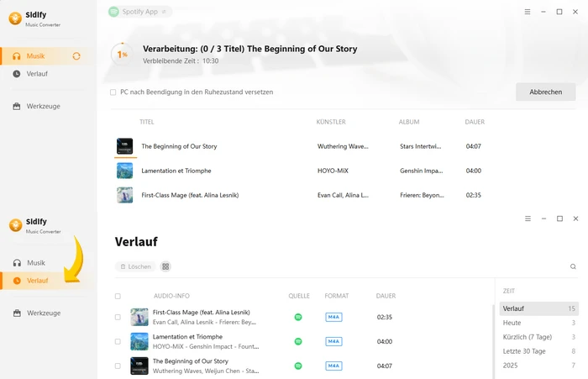Screen dimensions: 588x379
Task: Click QUELLE column header
Action: coord(299,296)
